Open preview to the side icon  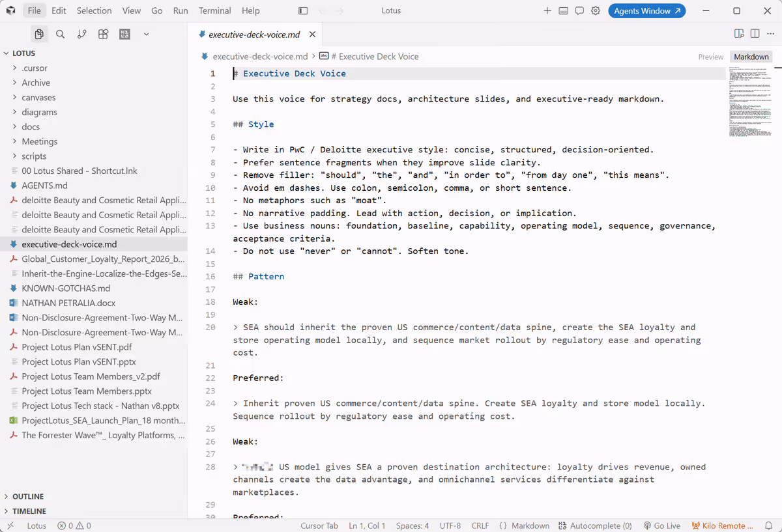739,34
